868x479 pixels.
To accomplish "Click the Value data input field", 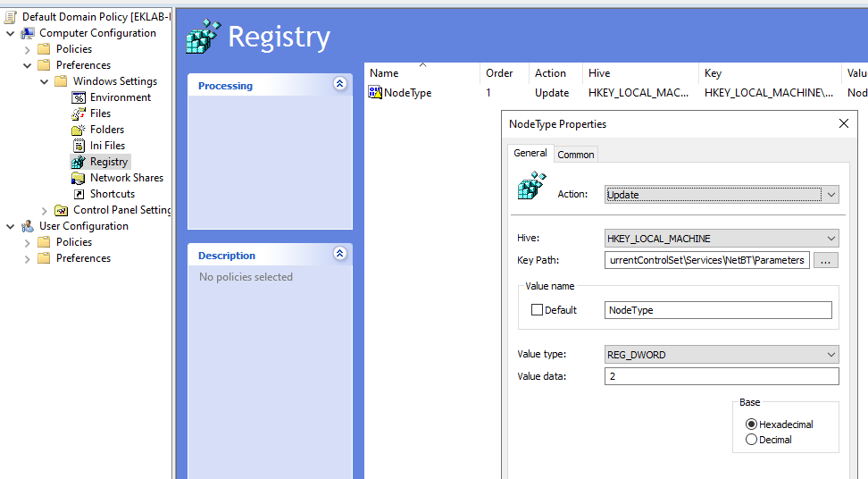I will point(722,376).
